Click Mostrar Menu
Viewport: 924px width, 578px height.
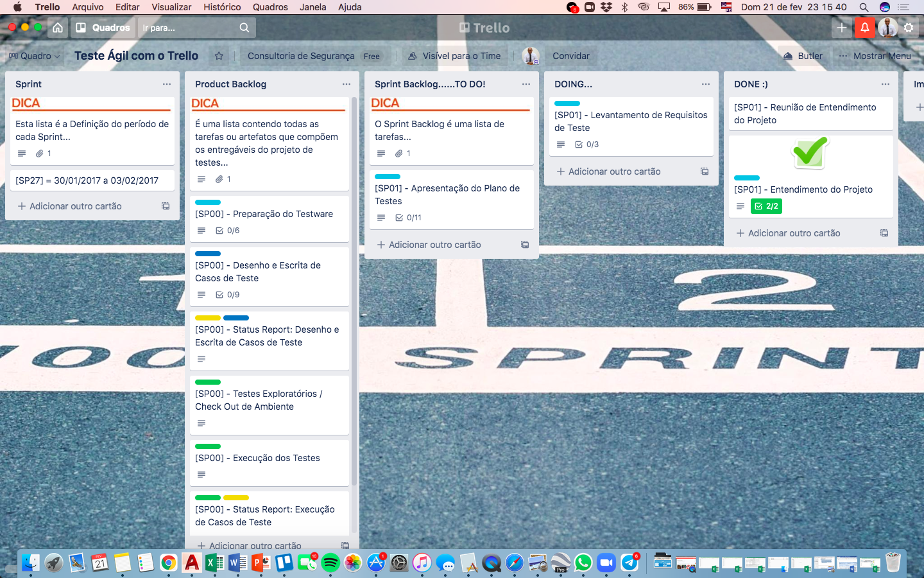pyautogui.click(x=875, y=56)
